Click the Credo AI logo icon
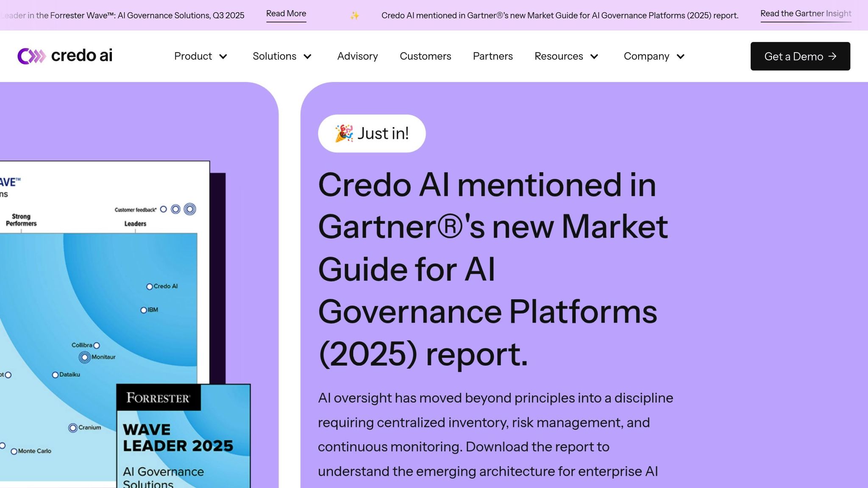Viewport: 868px width, 488px height. coord(31,55)
